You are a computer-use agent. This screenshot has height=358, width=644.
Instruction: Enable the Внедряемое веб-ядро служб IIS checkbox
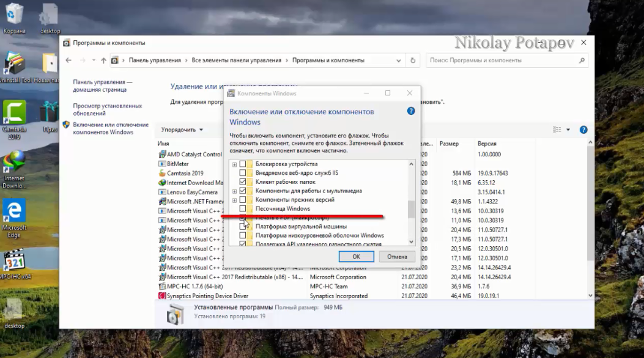pyautogui.click(x=243, y=173)
